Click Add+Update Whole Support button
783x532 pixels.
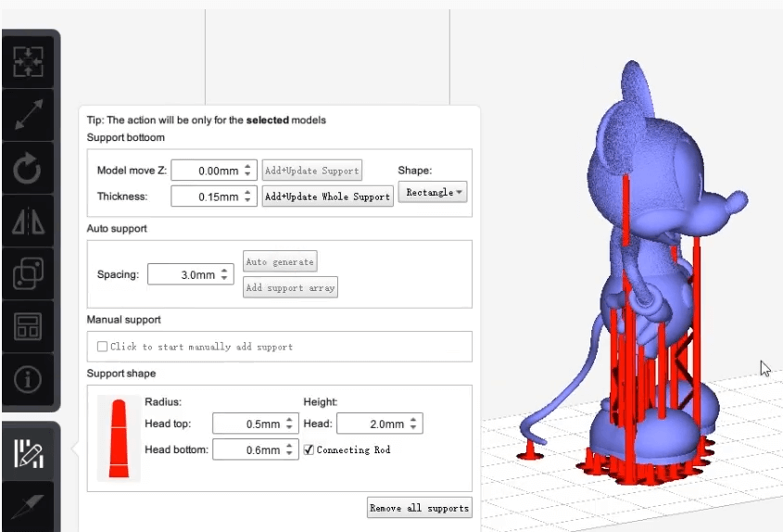pos(327,196)
